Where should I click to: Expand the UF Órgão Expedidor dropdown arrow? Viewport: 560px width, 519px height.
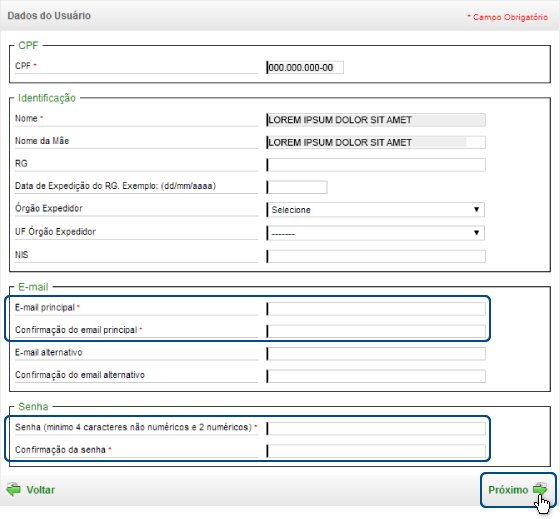pos(476,233)
